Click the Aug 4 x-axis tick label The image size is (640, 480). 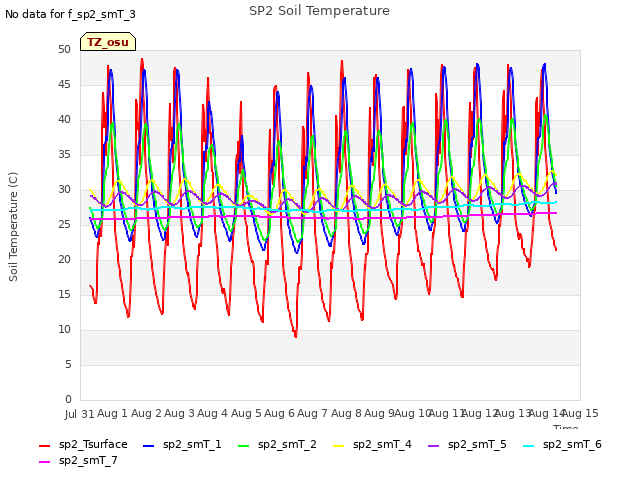(x=212, y=413)
